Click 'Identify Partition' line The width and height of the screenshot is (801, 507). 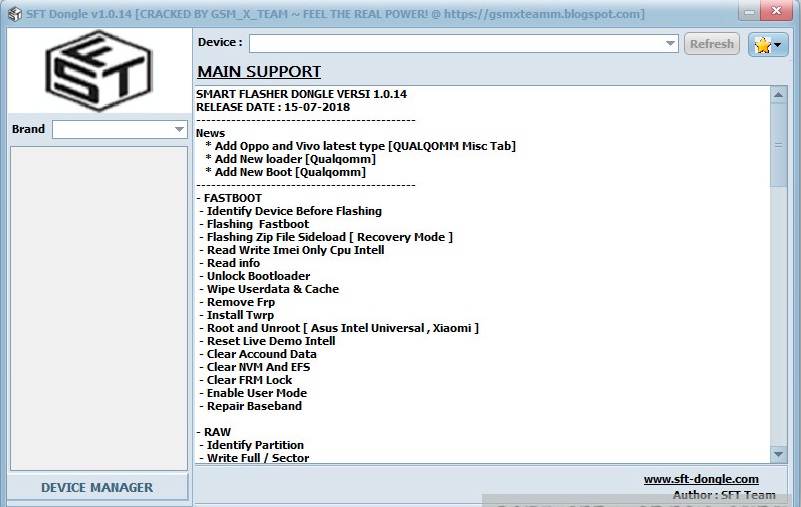click(x=251, y=445)
